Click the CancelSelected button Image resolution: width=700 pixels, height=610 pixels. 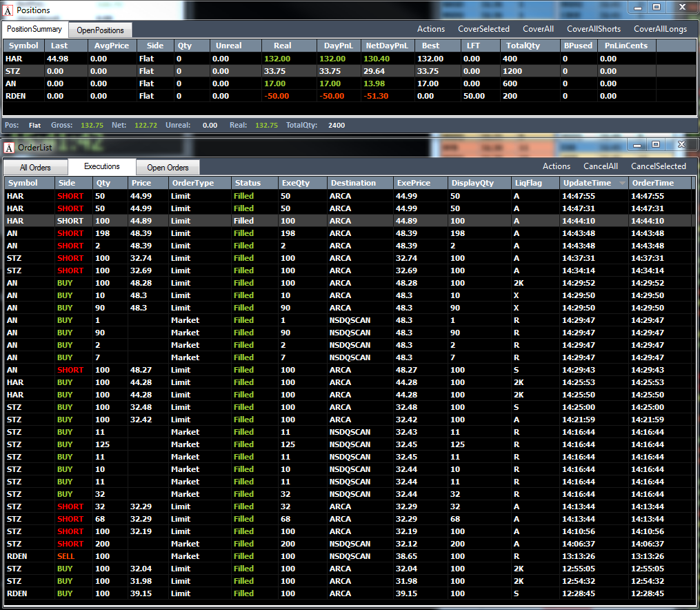[659, 166]
